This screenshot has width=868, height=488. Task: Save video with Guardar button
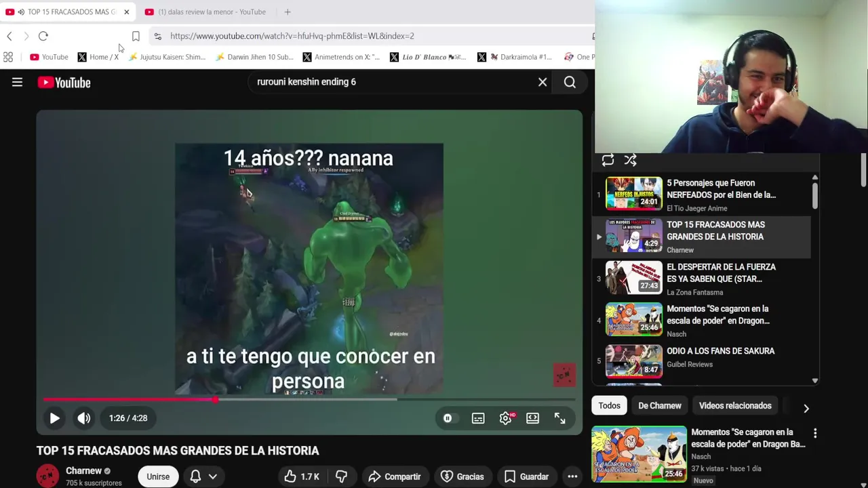[x=526, y=476]
